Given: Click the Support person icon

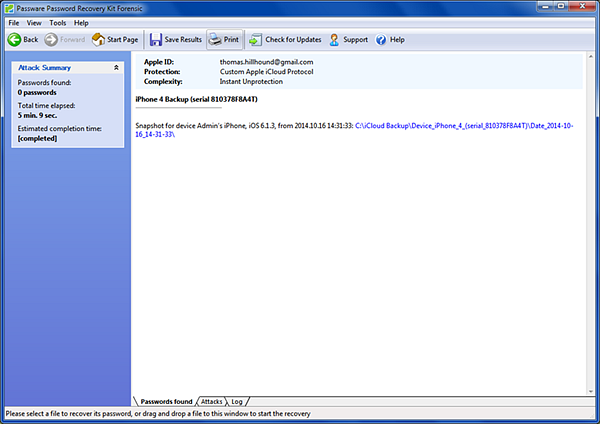Looking at the screenshot, I should (x=334, y=39).
